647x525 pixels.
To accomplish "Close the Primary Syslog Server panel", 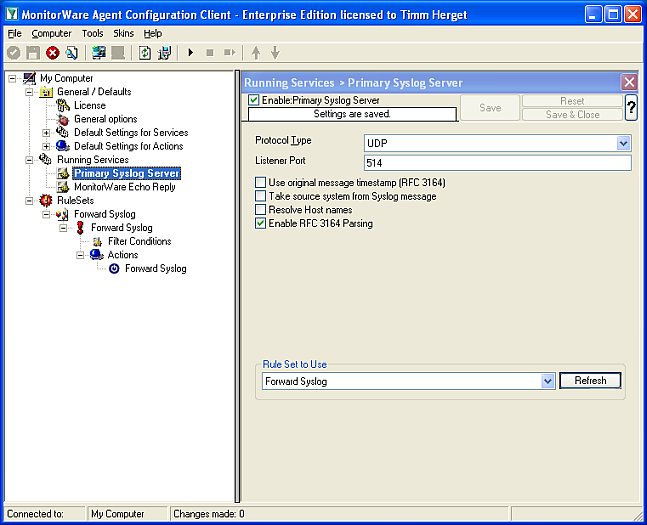I will [x=629, y=82].
